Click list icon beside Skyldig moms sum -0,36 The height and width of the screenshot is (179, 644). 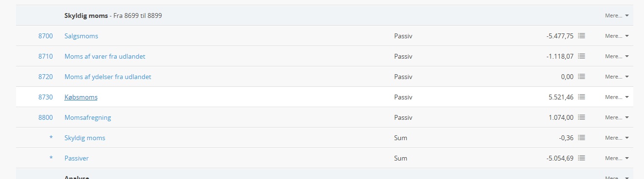(x=581, y=138)
